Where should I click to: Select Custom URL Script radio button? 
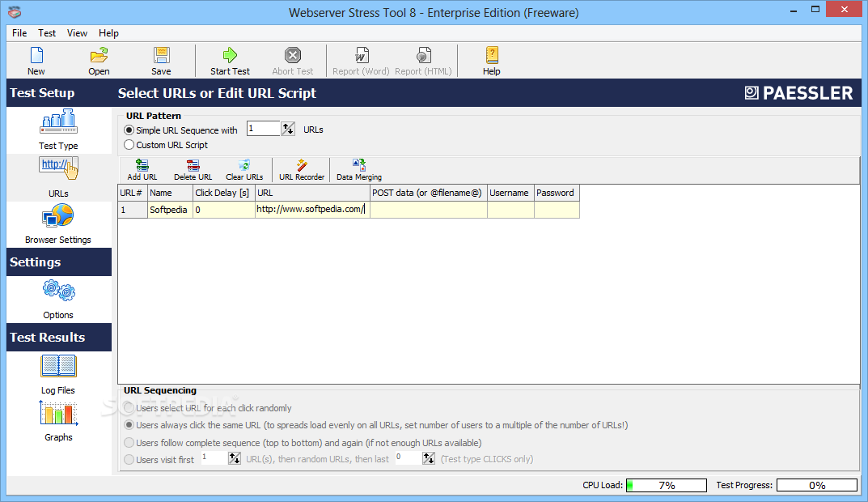(x=129, y=145)
